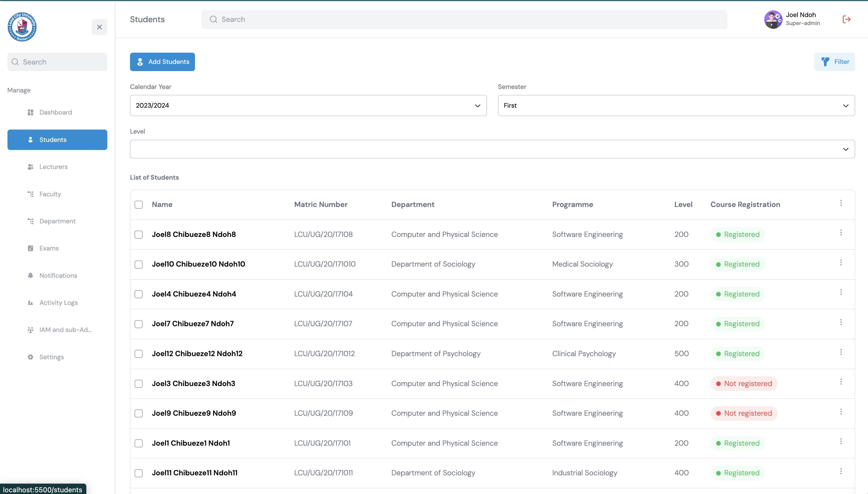868x494 pixels.
Task: Click matric number LCU/UG/20/171010
Action: (325, 264)
